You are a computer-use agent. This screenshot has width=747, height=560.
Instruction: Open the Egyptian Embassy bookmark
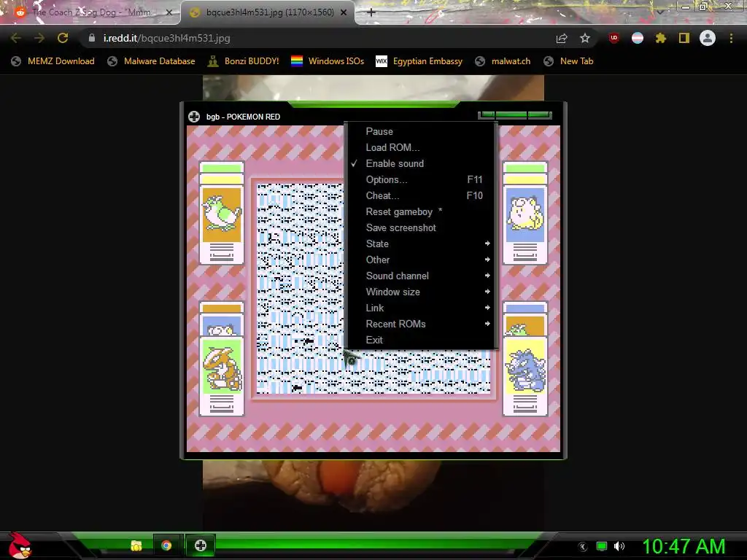point(419,61)
